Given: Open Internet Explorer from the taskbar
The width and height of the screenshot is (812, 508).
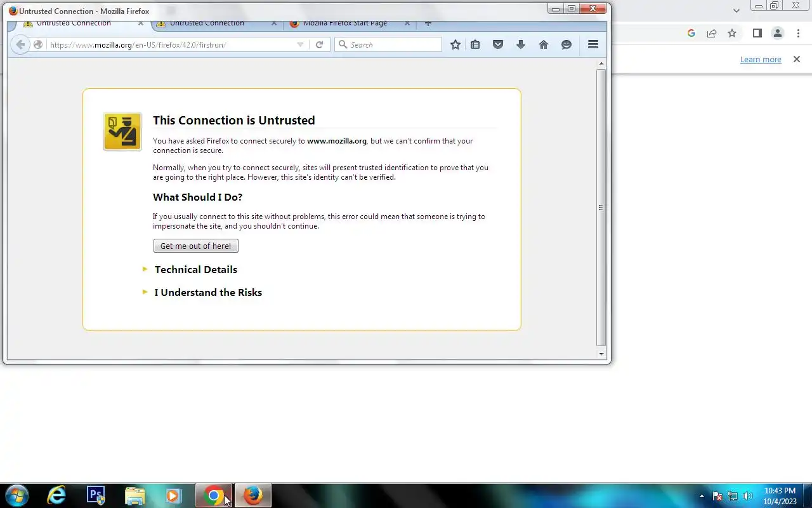Looking at the screenshot, I should pos(56,495).
